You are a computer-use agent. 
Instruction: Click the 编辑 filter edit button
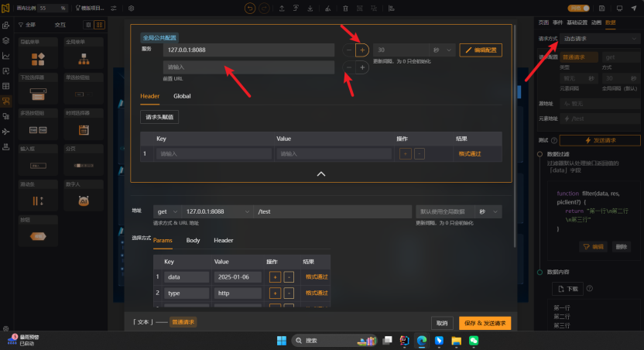[593, 247]
